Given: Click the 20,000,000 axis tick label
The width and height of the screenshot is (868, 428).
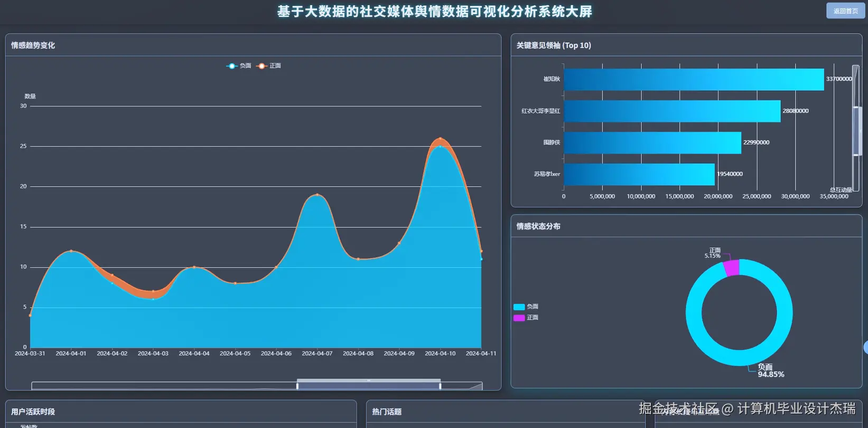Looking at the screenshot, I should click(718, 196).
